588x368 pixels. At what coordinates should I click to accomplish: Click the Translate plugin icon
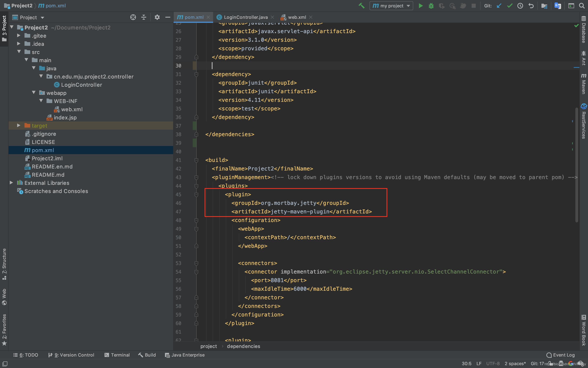(x=557, y=6)
